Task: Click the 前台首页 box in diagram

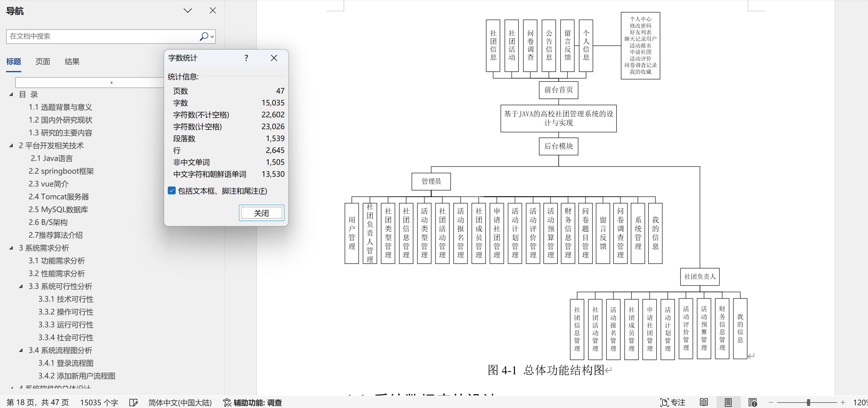Action: click(x=559, y=90)
